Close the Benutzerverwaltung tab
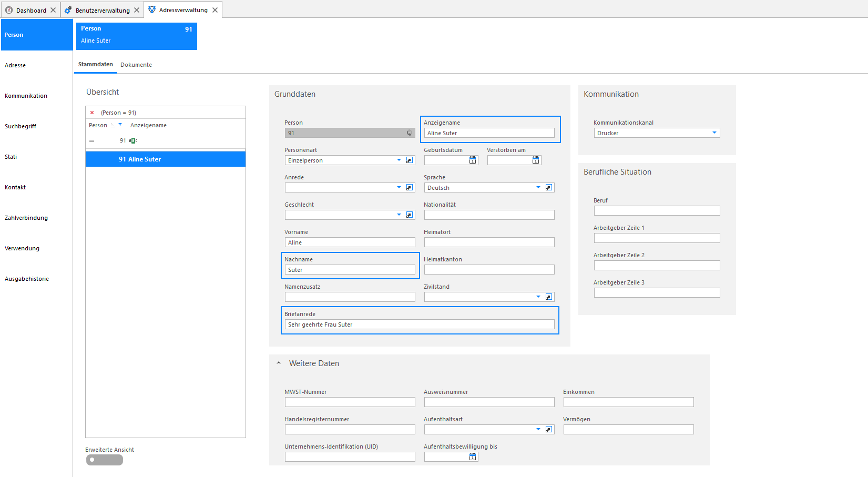The image size is (868, 477). click(x=137, y=10)
